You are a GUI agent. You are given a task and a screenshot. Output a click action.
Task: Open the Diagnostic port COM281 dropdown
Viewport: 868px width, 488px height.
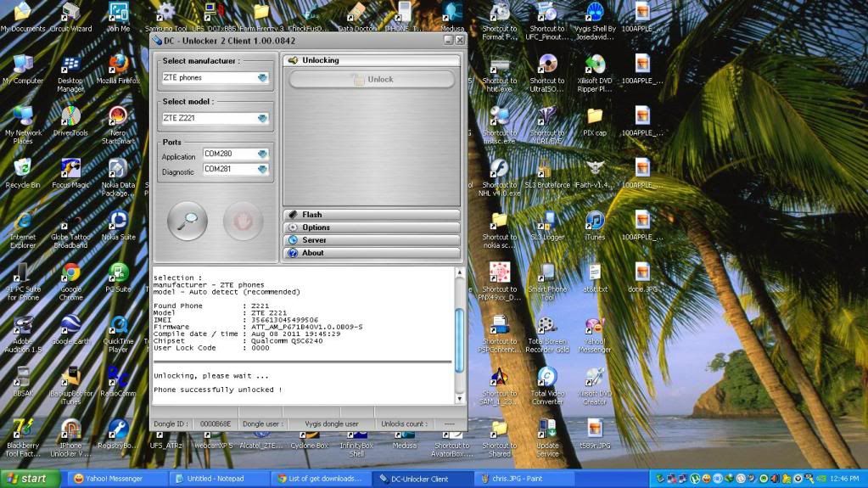click(x=262, y=169)
